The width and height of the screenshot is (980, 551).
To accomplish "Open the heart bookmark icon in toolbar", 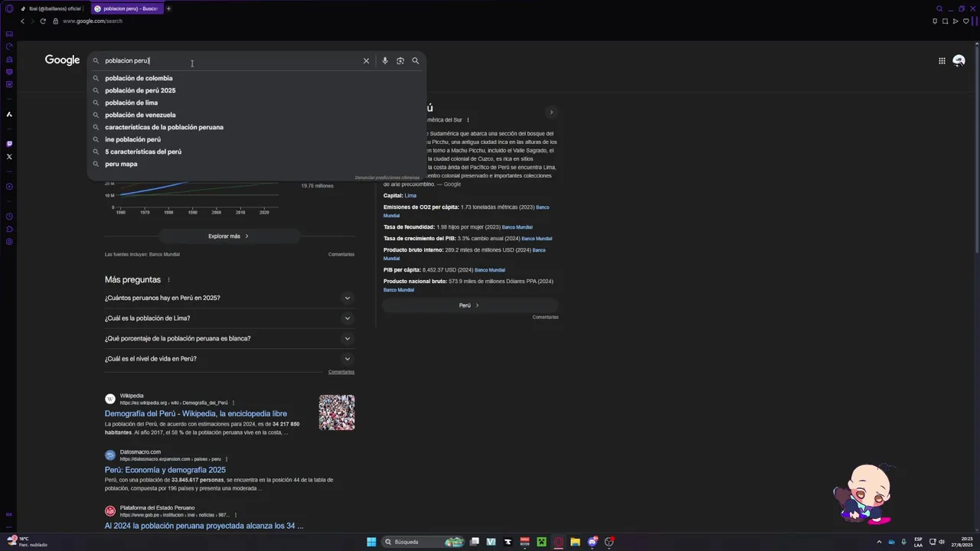I will 965,21.
